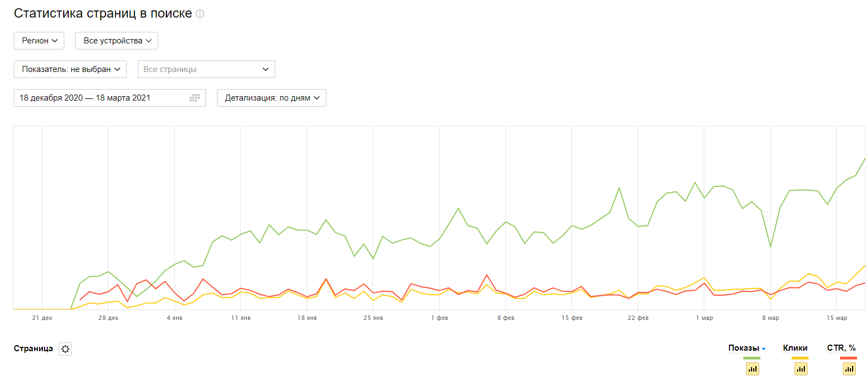
Task: Click the sort arrow beside Показы
Action: point(764,349)
